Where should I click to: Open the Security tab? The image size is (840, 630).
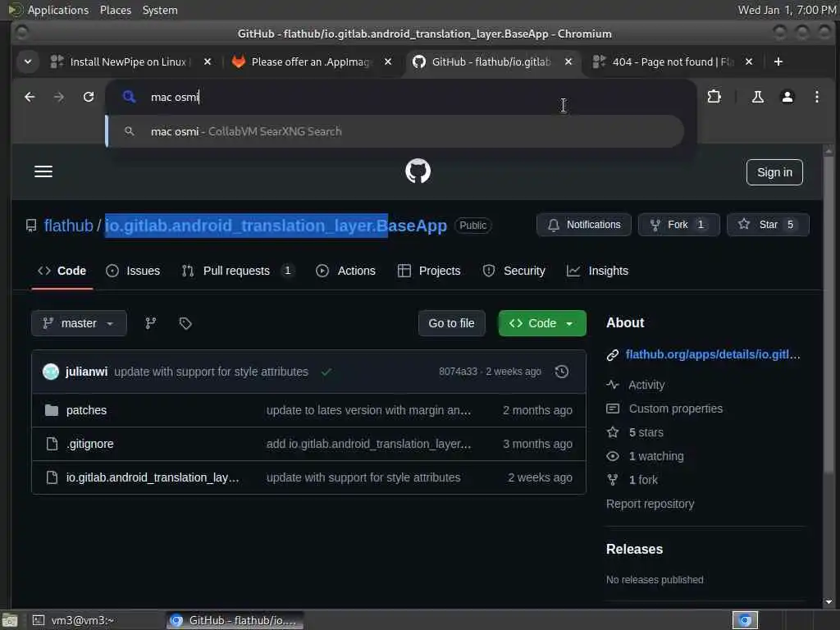514,271
